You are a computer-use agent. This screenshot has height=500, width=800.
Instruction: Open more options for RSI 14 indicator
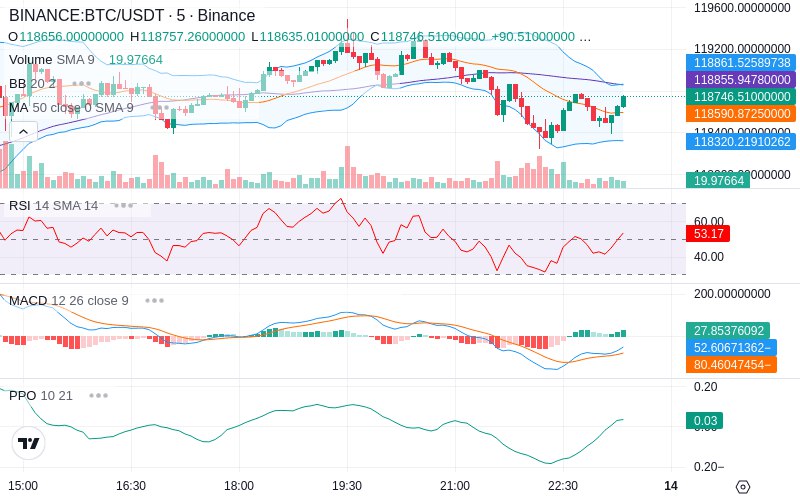123,206
